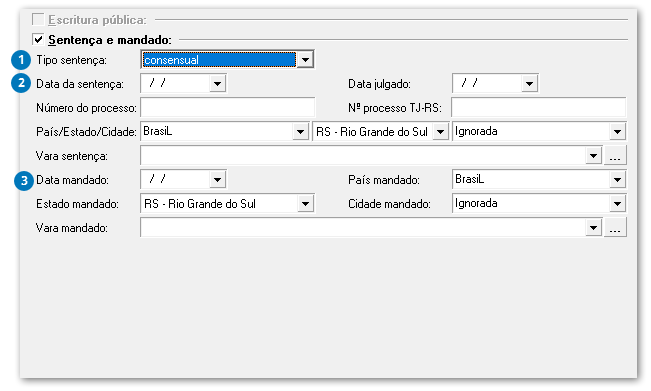651x391 pixels.
Task: Expand the Estado dropdown in País/Estado/Cidade row
Action: click(x=441, y=132)
